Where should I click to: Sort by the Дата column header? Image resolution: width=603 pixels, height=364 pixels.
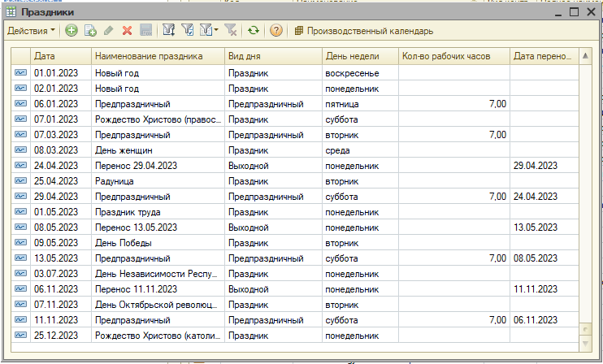pyautogui.click(x=60, y=56)
